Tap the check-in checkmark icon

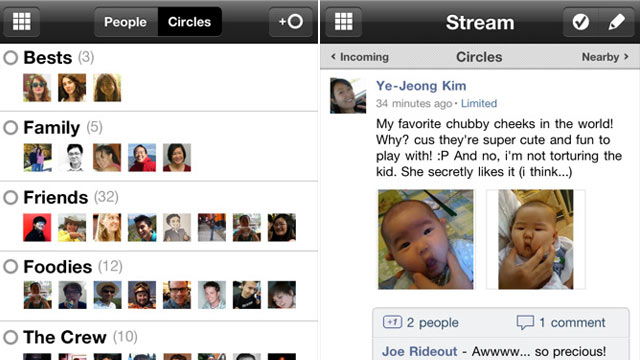(x=580, y=22)
